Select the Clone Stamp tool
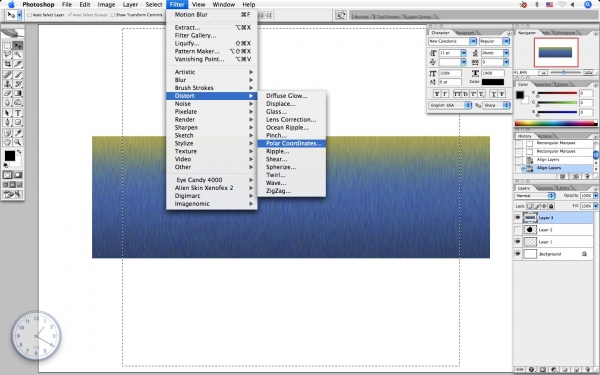Image resolution: width=600 pixels, height=375 pixels. (x=7, y=84)
